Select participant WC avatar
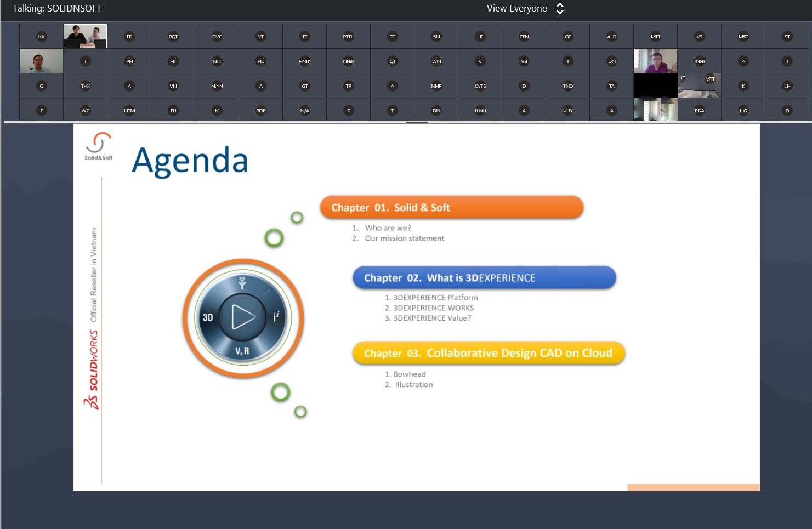Screen dimensions: 812x529 click(x=86, y=111)
